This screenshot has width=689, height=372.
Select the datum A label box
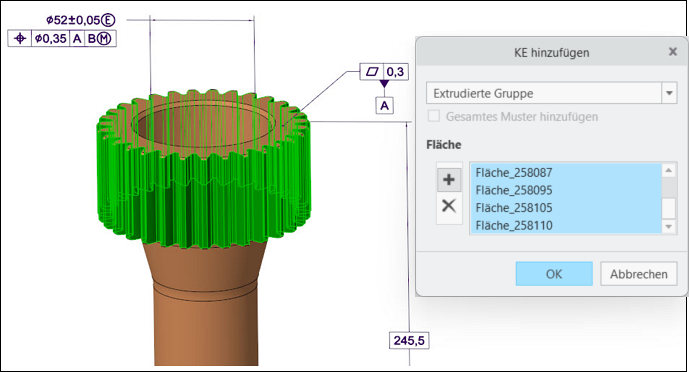point(384,105)
